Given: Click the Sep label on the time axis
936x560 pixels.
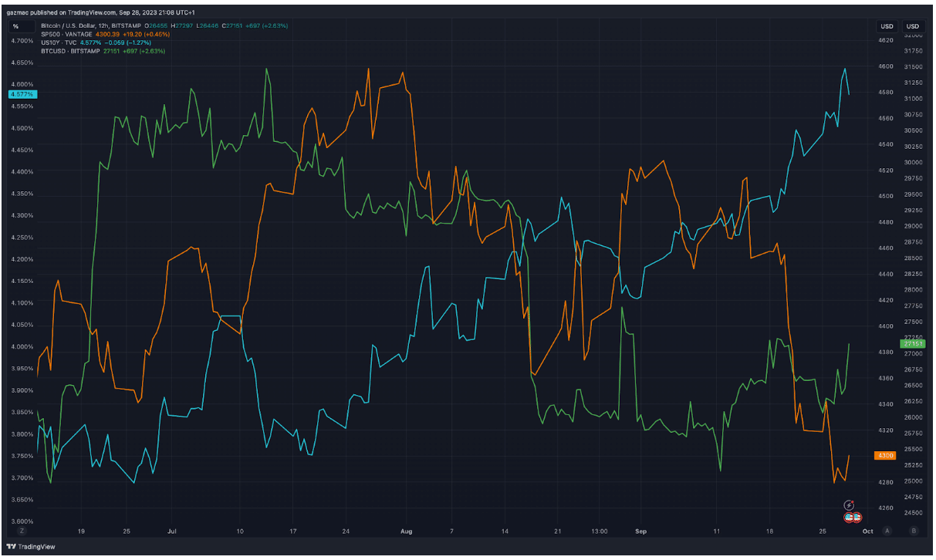Looking at the screenshot, I should coord(640,531).
